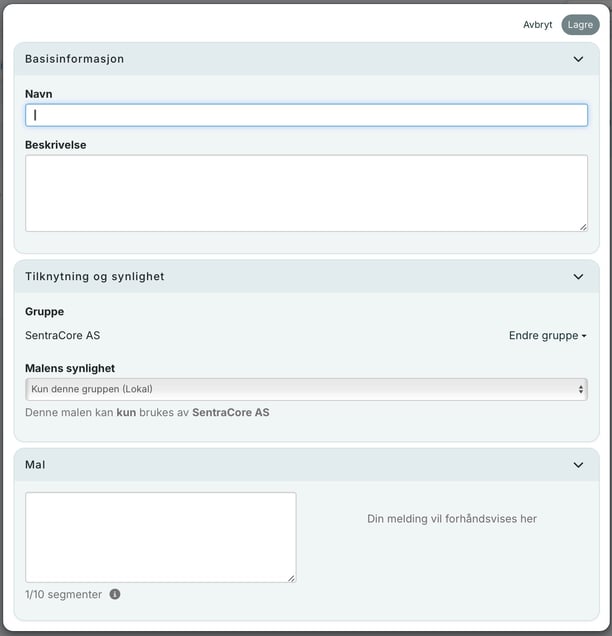Collapse the Tilknytning og synlighet chevron
612x636 pixels.
[x=578, y=277]
